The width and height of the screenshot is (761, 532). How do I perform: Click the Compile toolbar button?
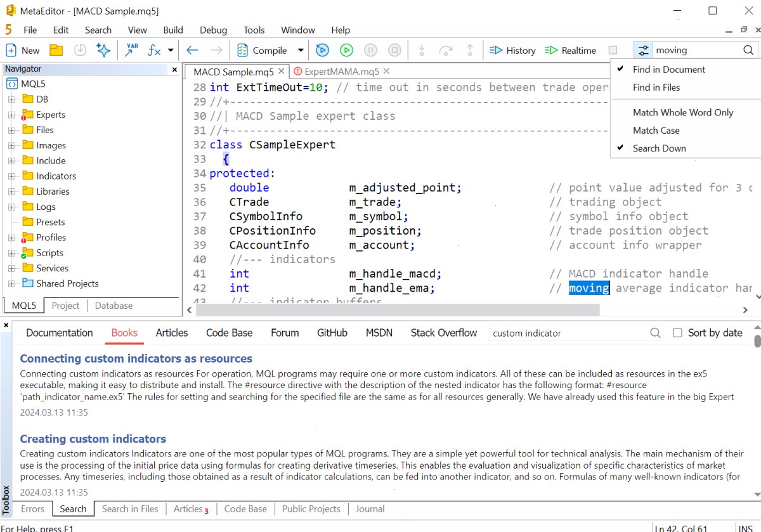tap(263, 51)
